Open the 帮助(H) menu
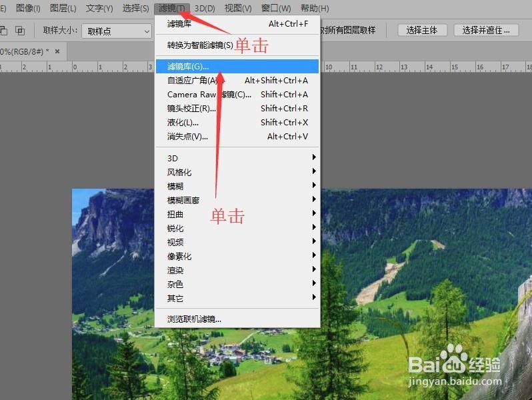Screen dimensions: 532x400 [x=315, y=8]
